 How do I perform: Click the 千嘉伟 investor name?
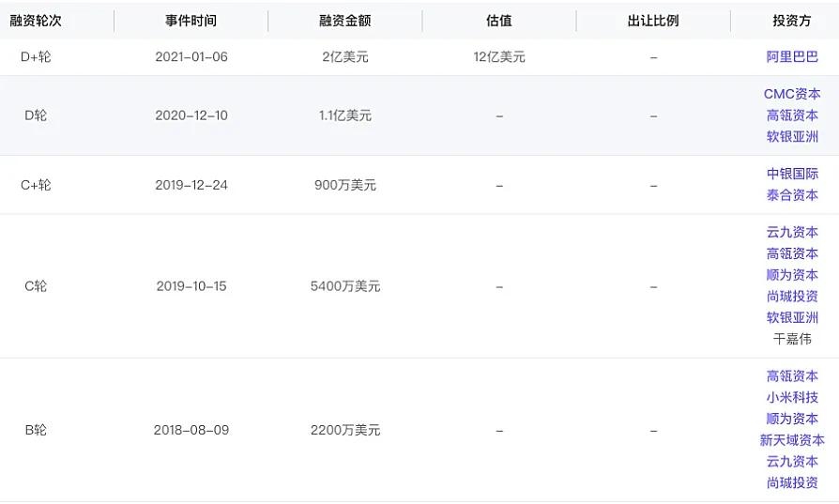click(792, 339)
